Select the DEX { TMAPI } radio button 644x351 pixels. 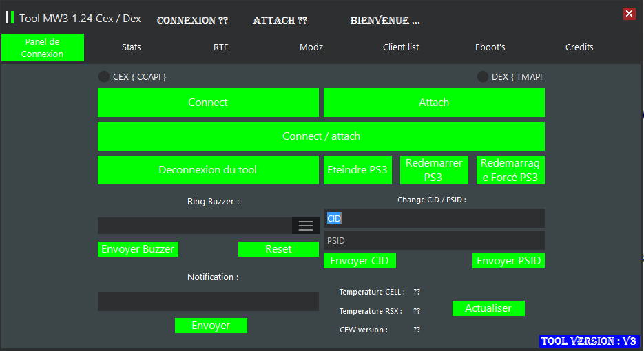click(483, 76)
